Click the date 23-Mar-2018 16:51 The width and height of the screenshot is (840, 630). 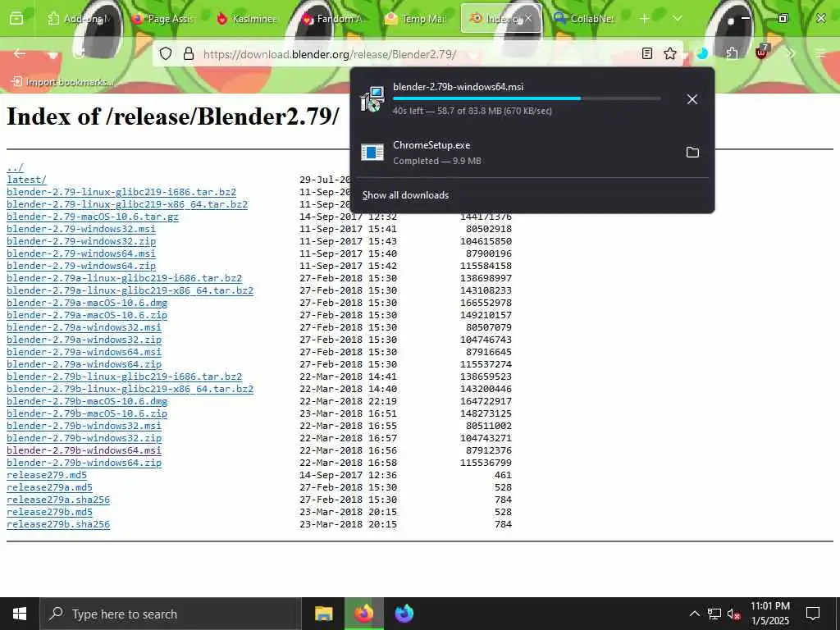(x=348, y=413)
